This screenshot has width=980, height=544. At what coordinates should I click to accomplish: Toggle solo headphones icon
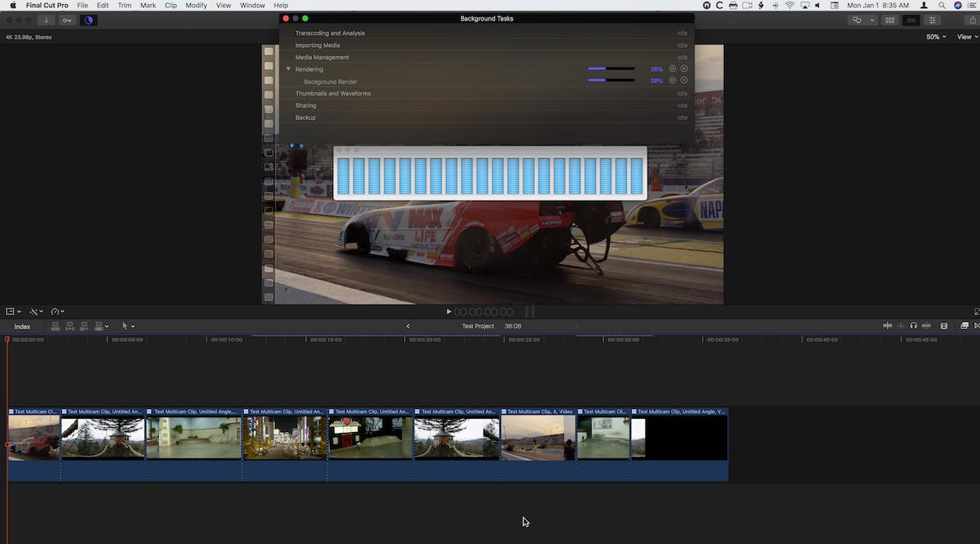(x=913, y=326)
